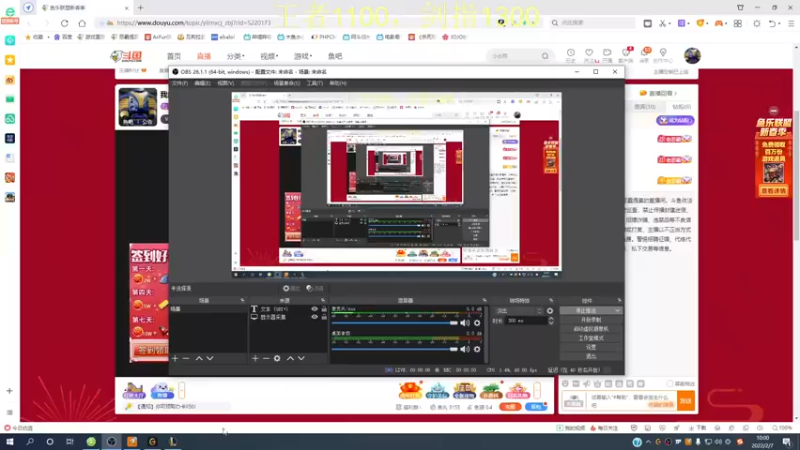Open the Edit(E) menu in OBS
Viewport: 800px width, 450px height.
click(x=203, y=83)
